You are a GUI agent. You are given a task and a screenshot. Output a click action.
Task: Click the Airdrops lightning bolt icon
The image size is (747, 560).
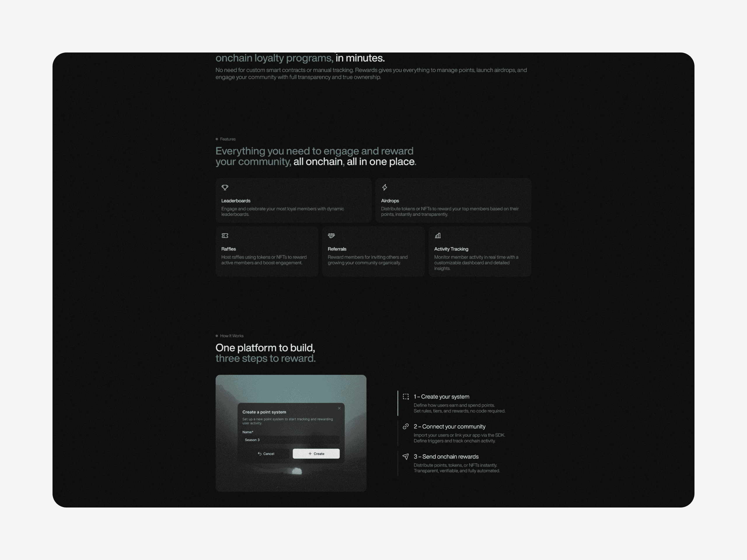(x=384, y=187)
